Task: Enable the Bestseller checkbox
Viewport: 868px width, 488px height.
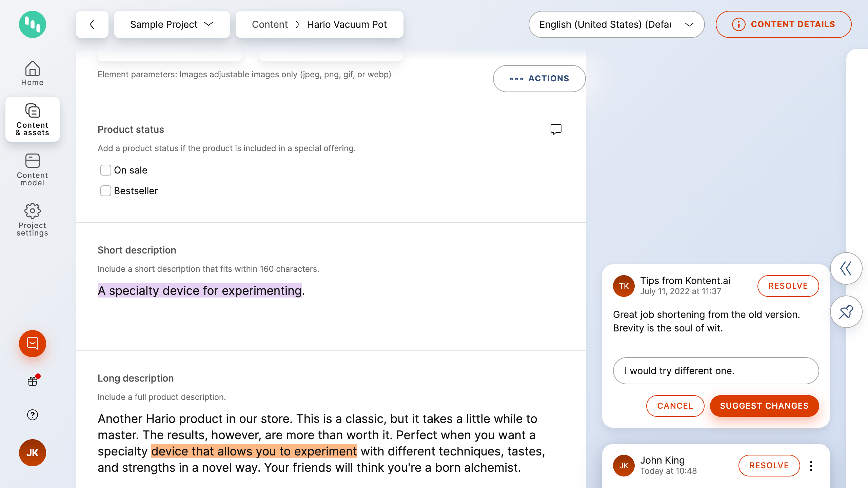Action: 105,191
